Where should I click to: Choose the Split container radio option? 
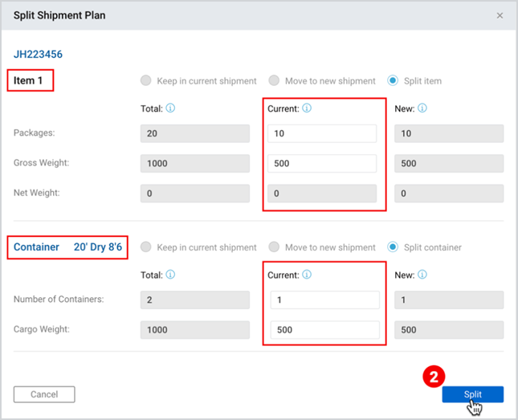point(393,247)
